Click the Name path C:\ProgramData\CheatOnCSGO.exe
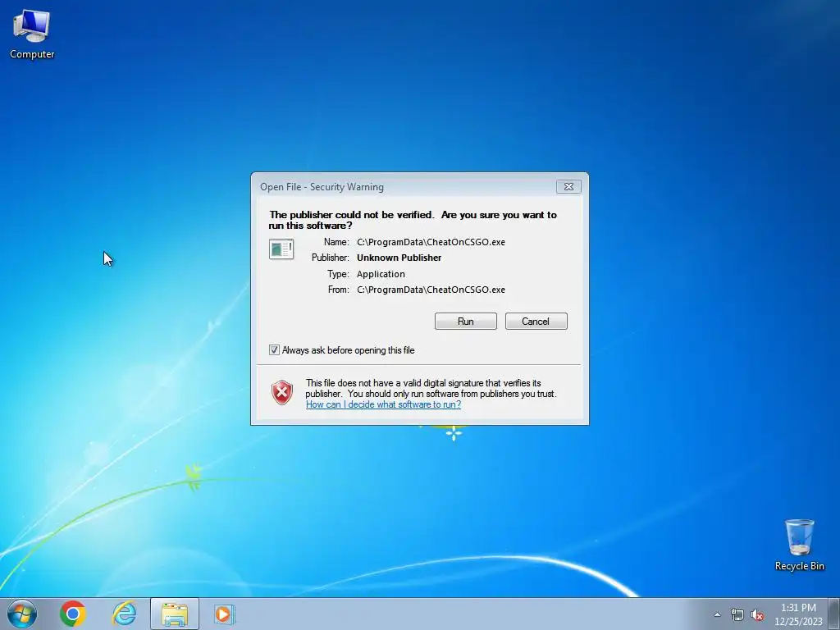This screenshot has height=630, width=840. pyautogui.click(x=431, y=242)
